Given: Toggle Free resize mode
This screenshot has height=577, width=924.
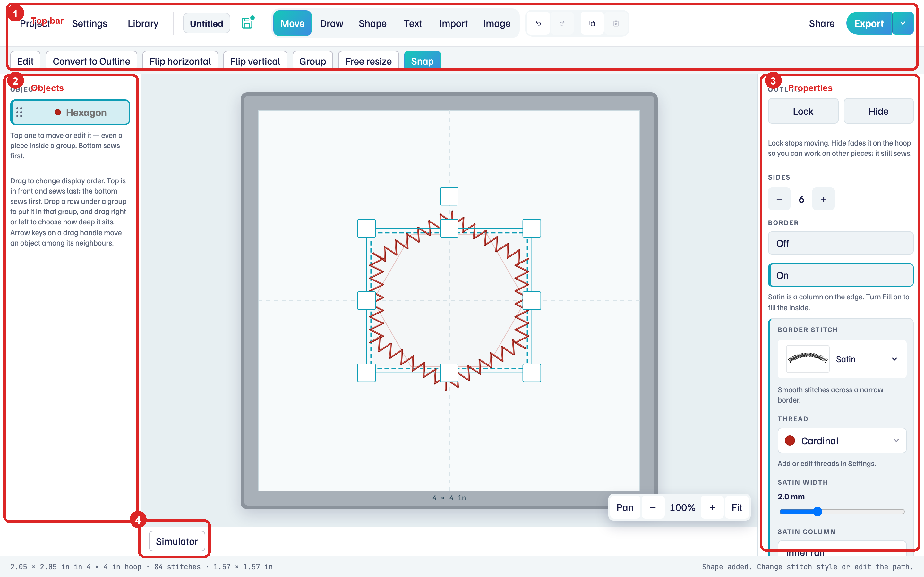Looking at the screenshot, I should click(x=368, y=61).
